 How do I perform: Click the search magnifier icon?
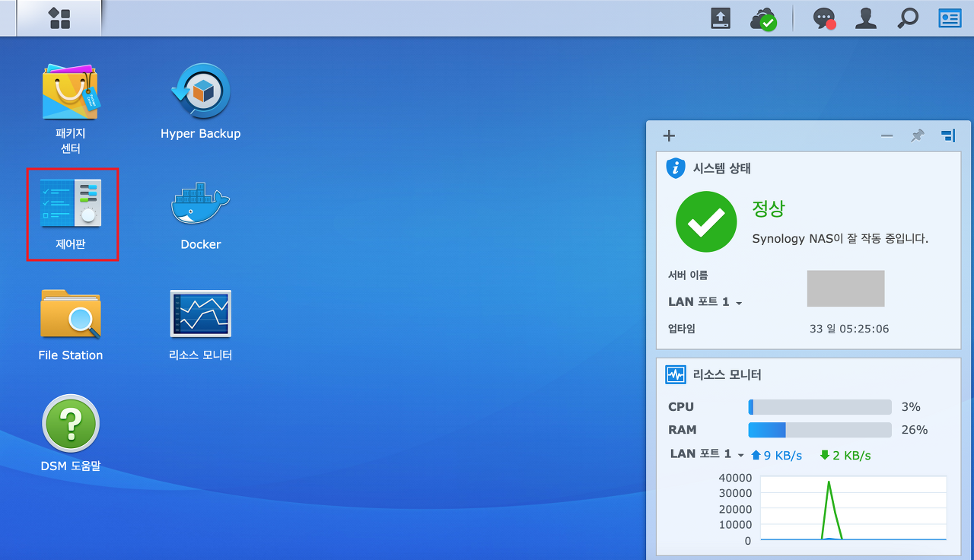(x=907, y=19)
